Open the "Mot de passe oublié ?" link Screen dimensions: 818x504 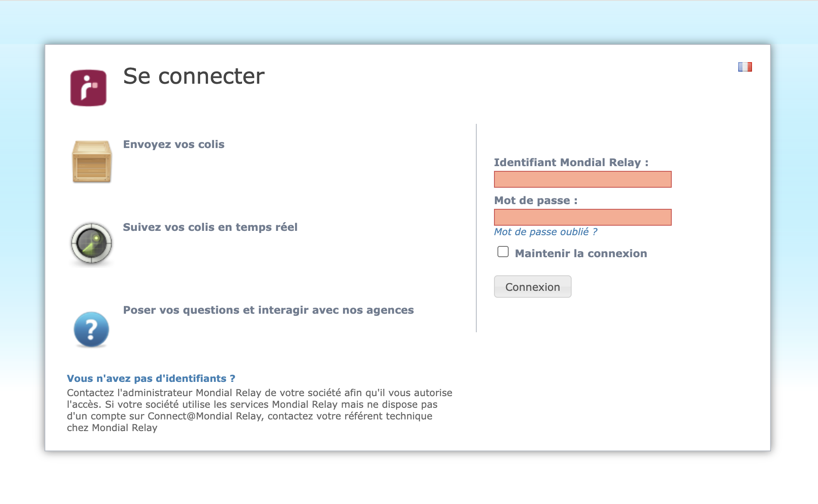(545, 232)
